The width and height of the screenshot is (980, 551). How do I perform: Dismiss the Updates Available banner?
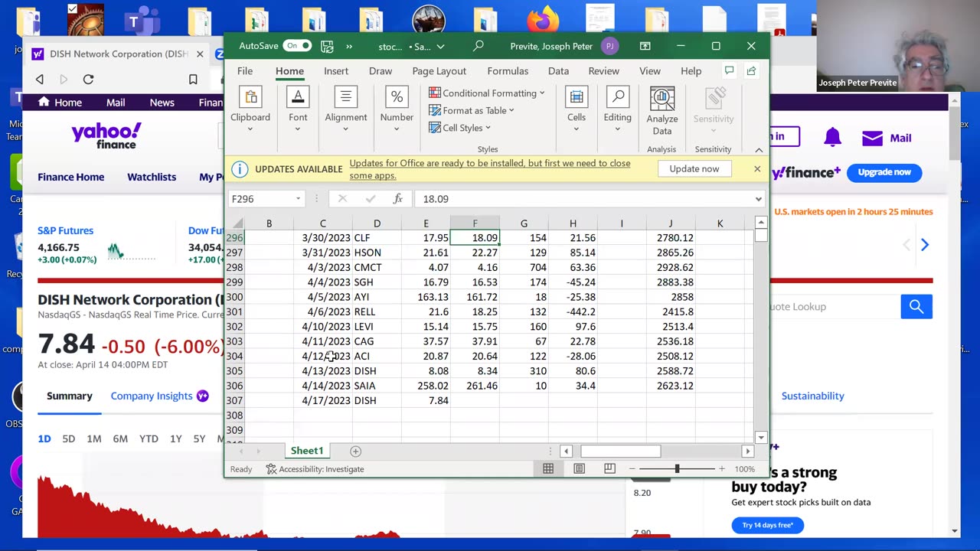757,169
